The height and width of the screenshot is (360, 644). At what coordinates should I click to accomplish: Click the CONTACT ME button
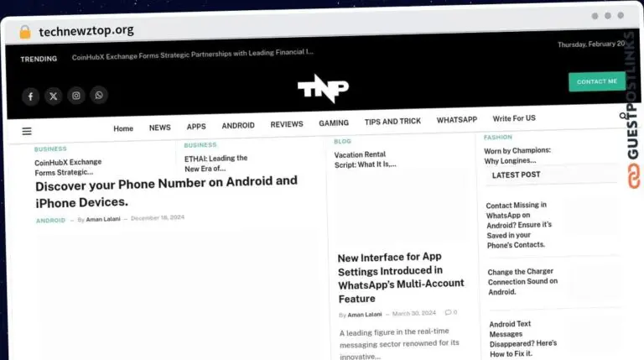click(x=597, y=81)
